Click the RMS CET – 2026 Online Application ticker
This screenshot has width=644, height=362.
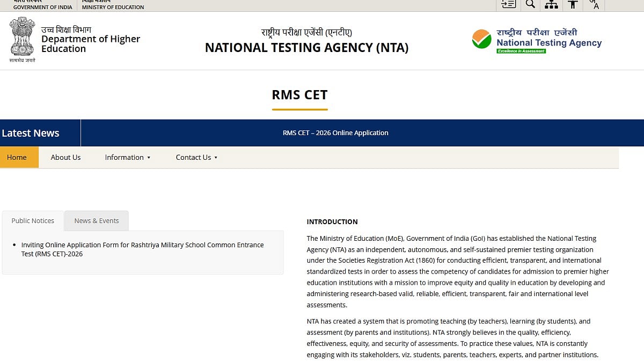coord(335,133)
